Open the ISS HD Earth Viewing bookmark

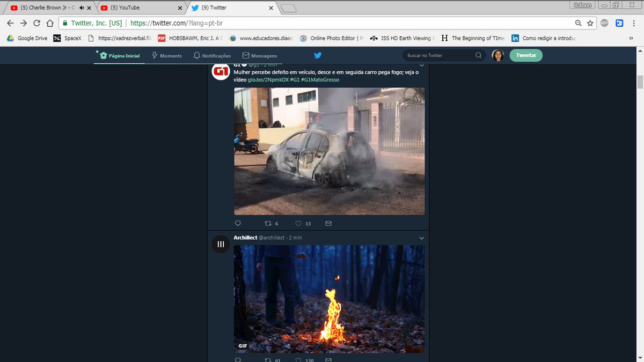(x=403, y=38)
